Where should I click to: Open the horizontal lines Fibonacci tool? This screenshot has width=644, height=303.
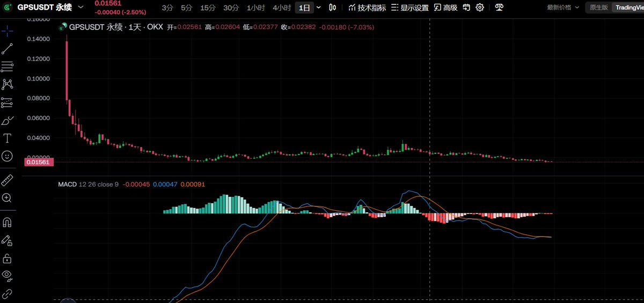8,66
